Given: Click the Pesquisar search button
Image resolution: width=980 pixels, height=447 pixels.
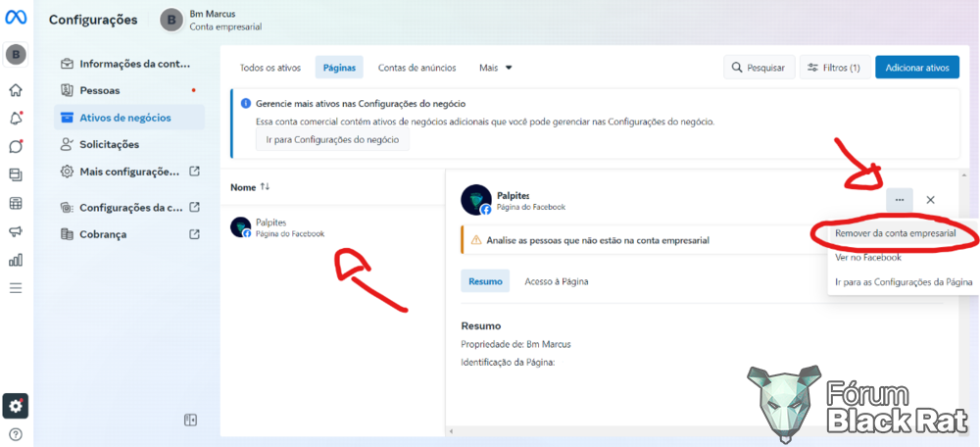Looking at the screenshot, I should [x=759, y=68].
